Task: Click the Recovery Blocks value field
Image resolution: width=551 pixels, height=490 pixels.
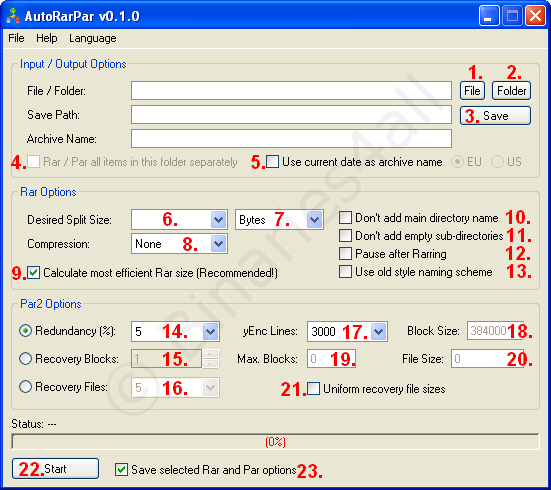Action: tap(166, 359)
